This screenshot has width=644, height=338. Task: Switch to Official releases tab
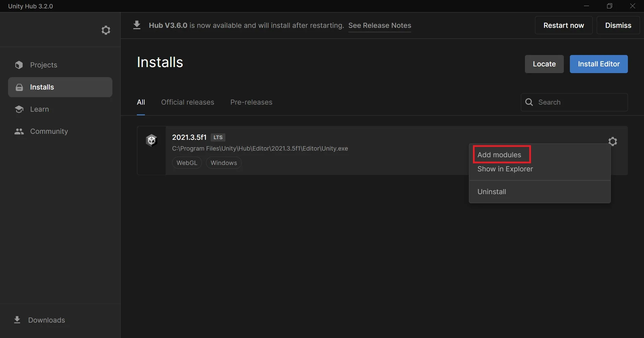(x=187, y=102)
